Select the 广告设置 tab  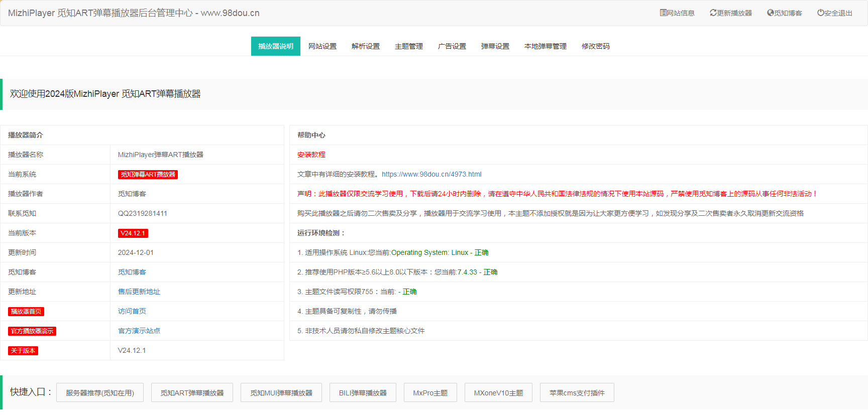[452, 46]
